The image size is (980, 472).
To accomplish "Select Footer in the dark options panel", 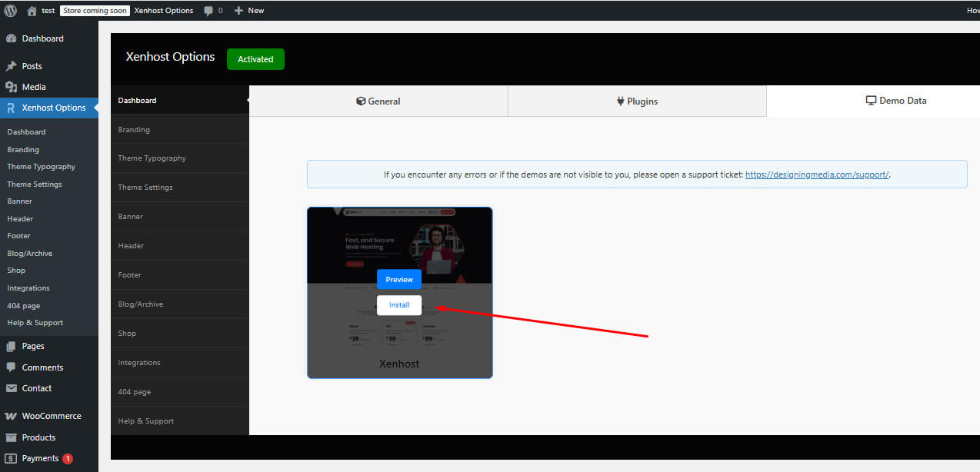I will tap(180, 275).
